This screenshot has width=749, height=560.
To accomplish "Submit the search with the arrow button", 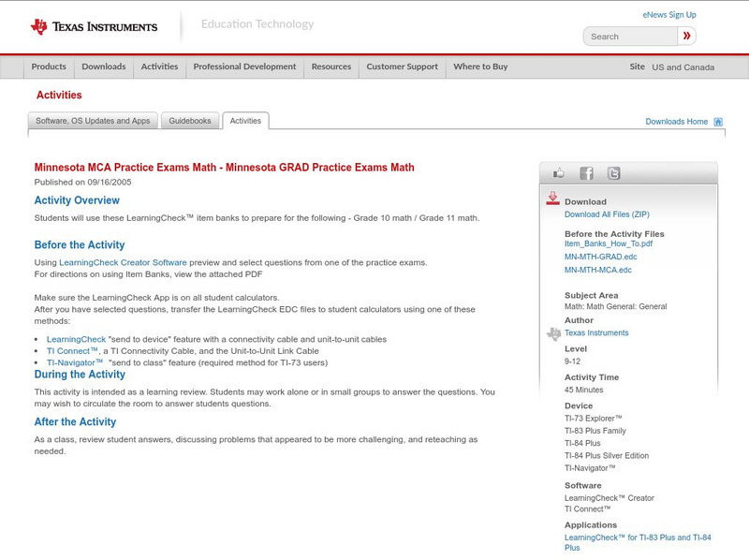I will click(x=688, y=36).
